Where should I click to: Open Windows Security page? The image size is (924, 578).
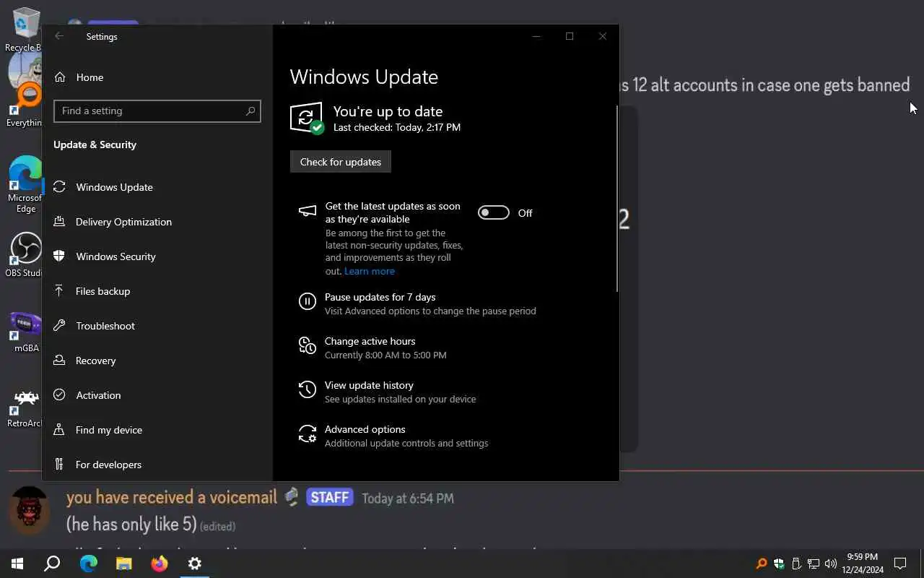[157, 256]
